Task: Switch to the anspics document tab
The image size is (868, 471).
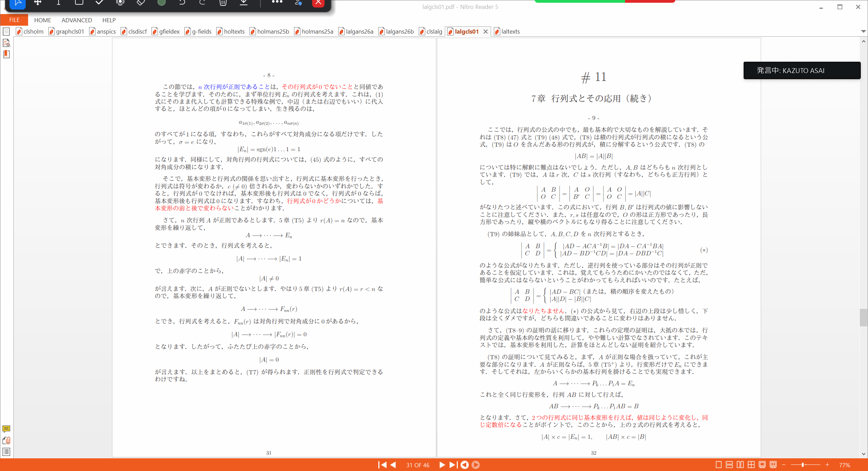Action: (103, 32)
